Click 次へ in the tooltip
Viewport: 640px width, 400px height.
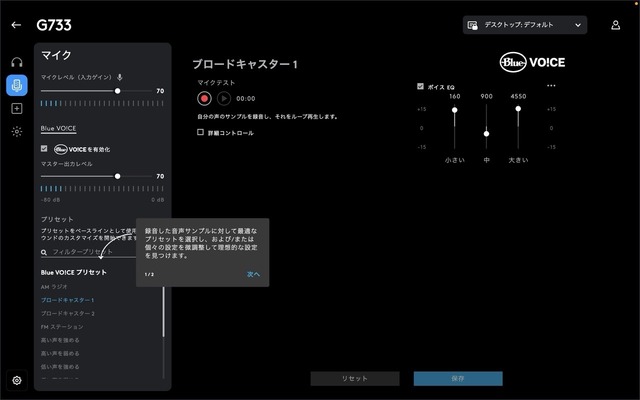tap(253, 274)
